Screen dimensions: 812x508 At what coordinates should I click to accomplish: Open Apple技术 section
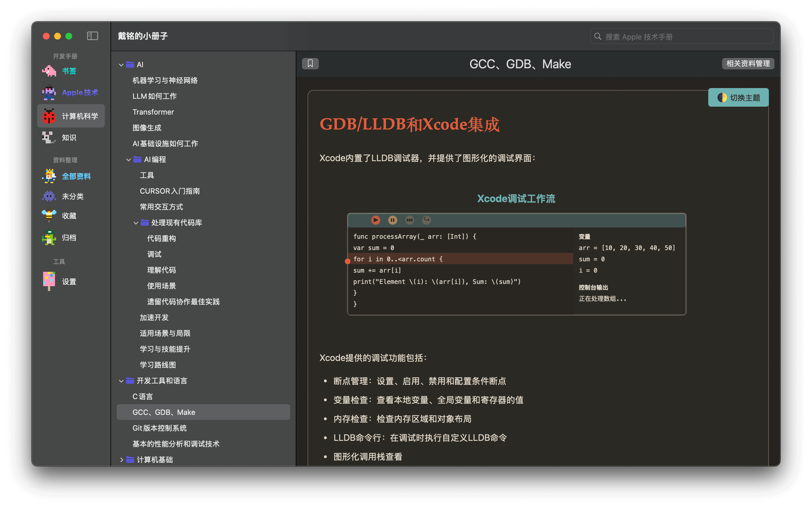click(x=71, y=92)
